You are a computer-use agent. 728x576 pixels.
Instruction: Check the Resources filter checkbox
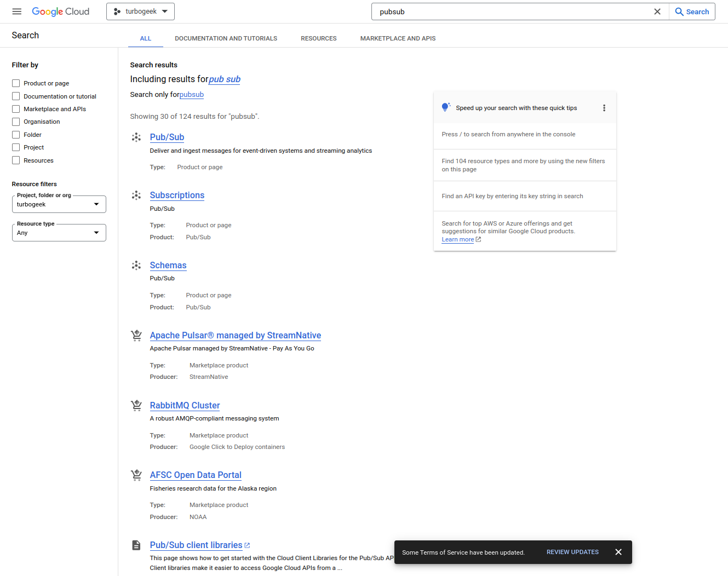coord(16,160)
